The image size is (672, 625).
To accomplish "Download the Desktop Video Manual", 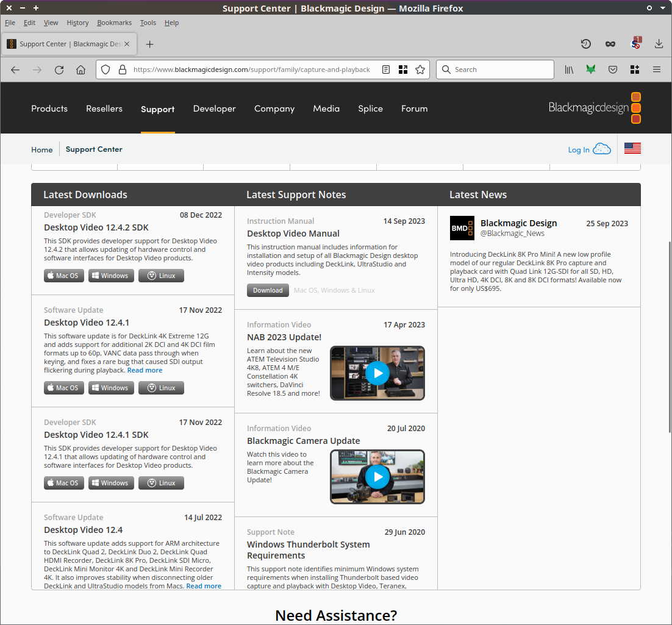I will click(268, 290).
